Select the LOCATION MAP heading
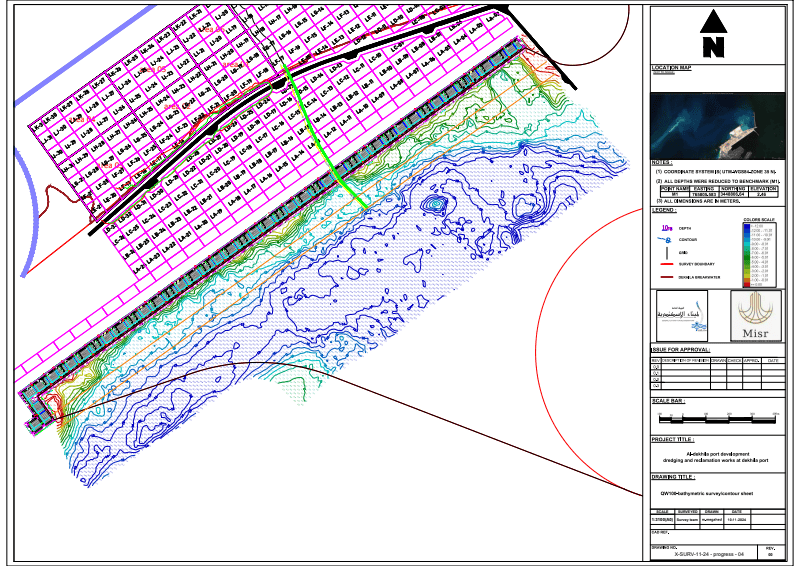The image size is (800, 566). [x=672, y=68]
